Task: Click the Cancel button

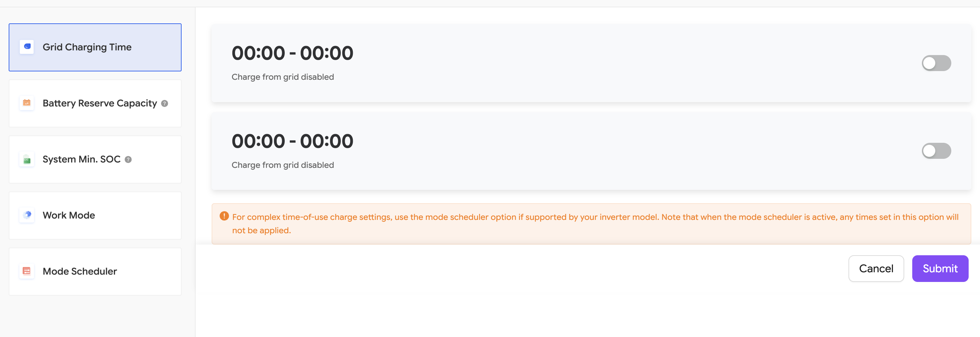Action: coord(876,269)
